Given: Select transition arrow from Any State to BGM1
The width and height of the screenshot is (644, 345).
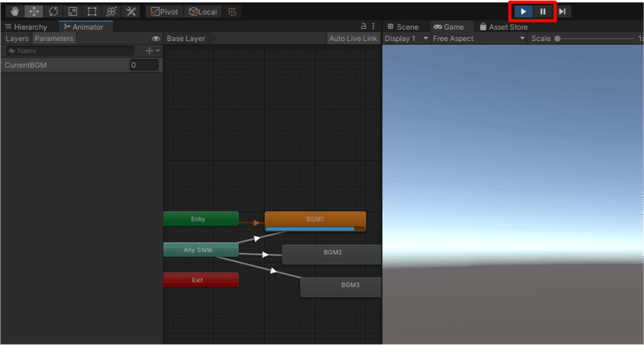Looking at the screenshot, I should pyautogui.click(x=257, y=238).
